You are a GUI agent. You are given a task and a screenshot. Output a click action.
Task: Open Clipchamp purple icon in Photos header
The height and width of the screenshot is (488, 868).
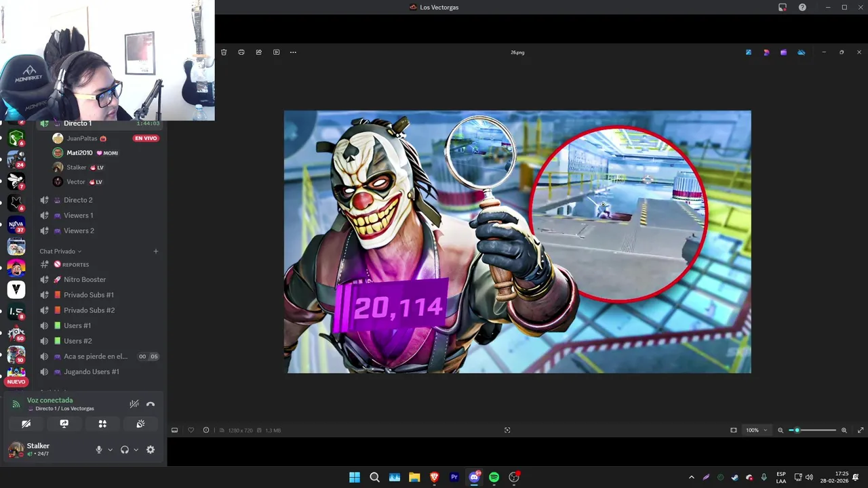783,52
